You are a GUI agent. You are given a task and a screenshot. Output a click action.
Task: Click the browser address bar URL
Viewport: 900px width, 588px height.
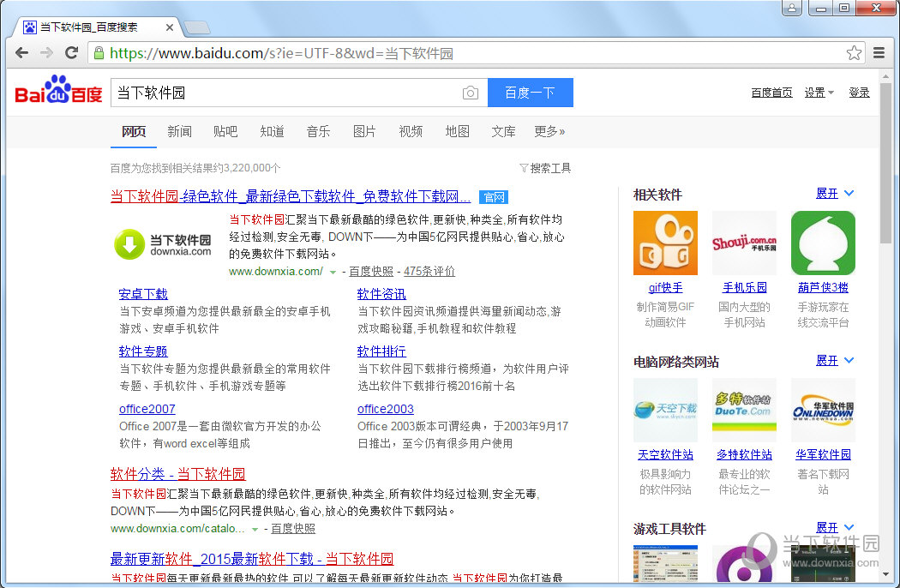(281, 53)
